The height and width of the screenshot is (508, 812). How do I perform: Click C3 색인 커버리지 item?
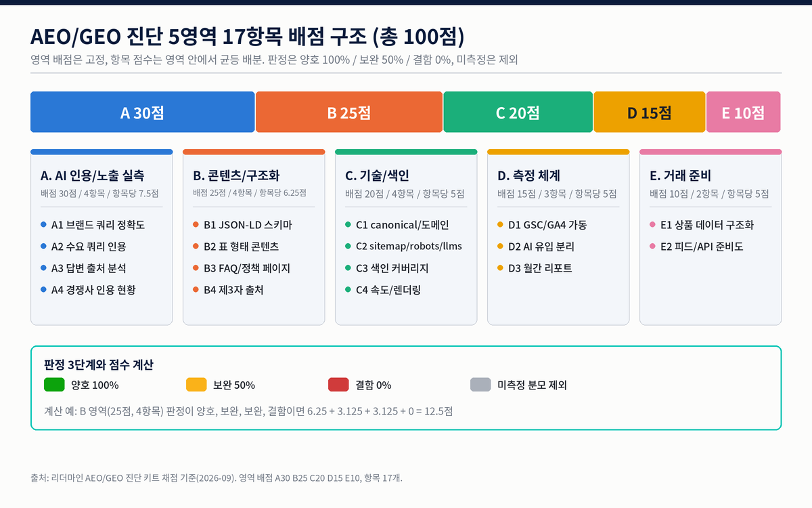(x=386, y=268)
